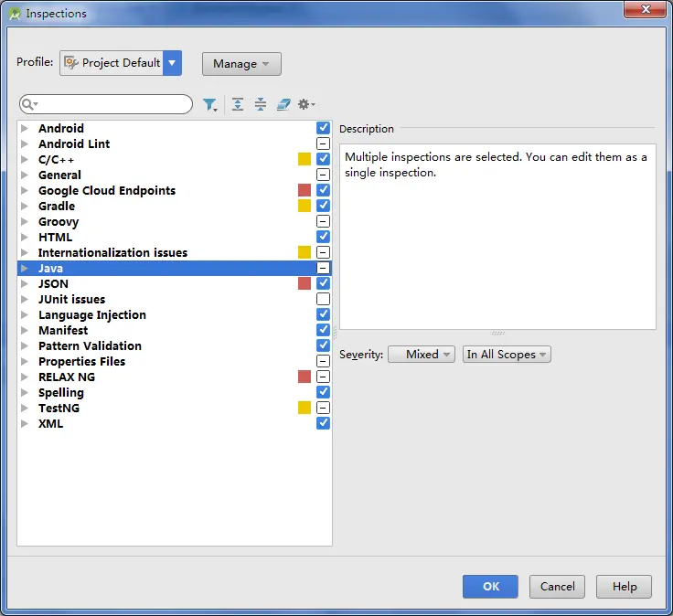Screen dimensions: 673x616
Task: Expand the Android tree node arrow
Action: pyautogui.click(x=25, y=128)
